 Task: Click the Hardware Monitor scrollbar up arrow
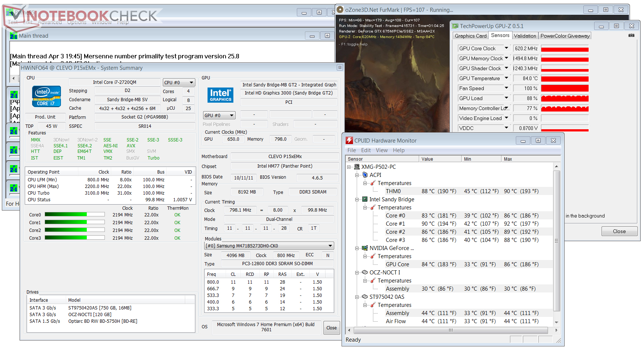pos(556,167)
